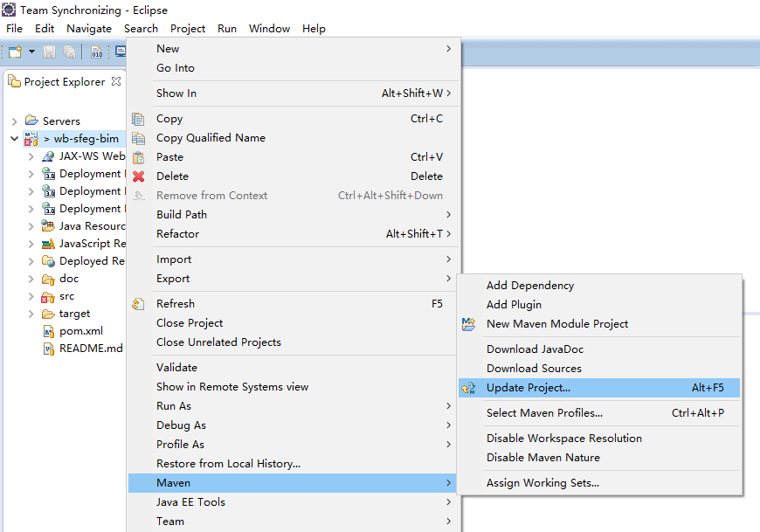
Task: Select pom.xml in the project tree
Action: point(81,331)
